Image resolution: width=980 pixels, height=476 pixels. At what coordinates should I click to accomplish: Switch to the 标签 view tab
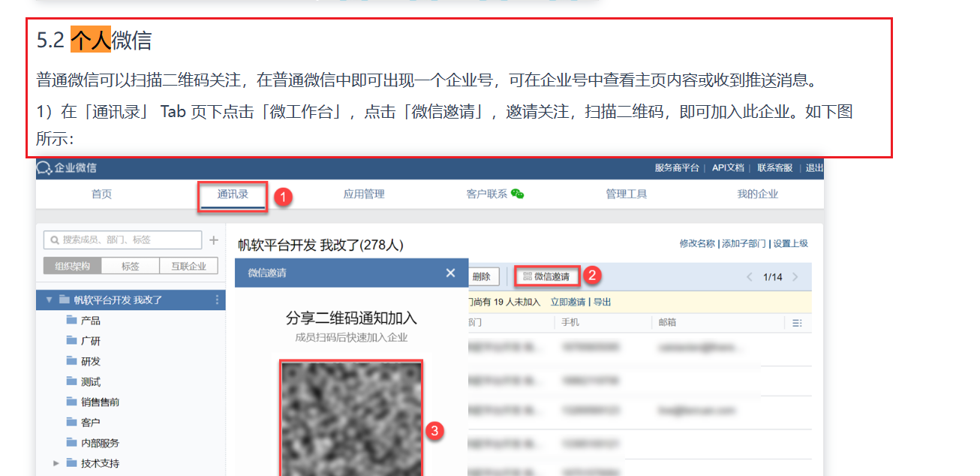(x=130, y=266)
